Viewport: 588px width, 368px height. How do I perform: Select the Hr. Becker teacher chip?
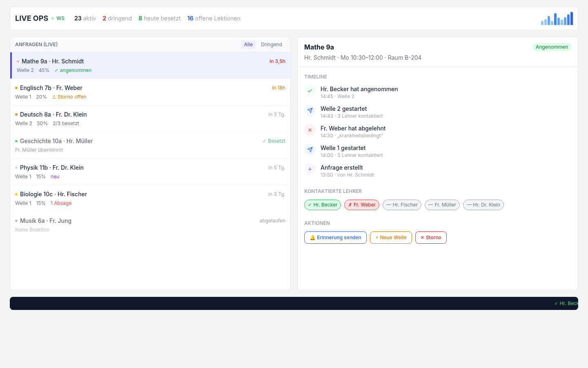323,205
